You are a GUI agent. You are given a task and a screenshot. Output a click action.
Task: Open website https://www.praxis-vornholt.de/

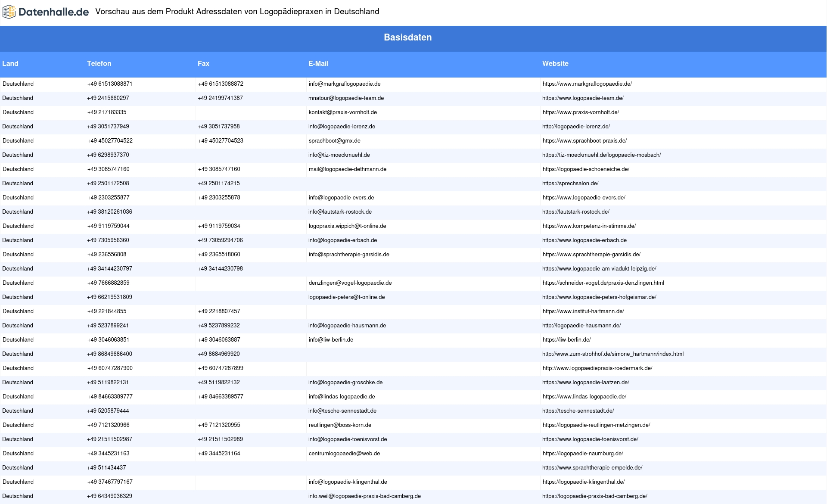pos(581,112)
